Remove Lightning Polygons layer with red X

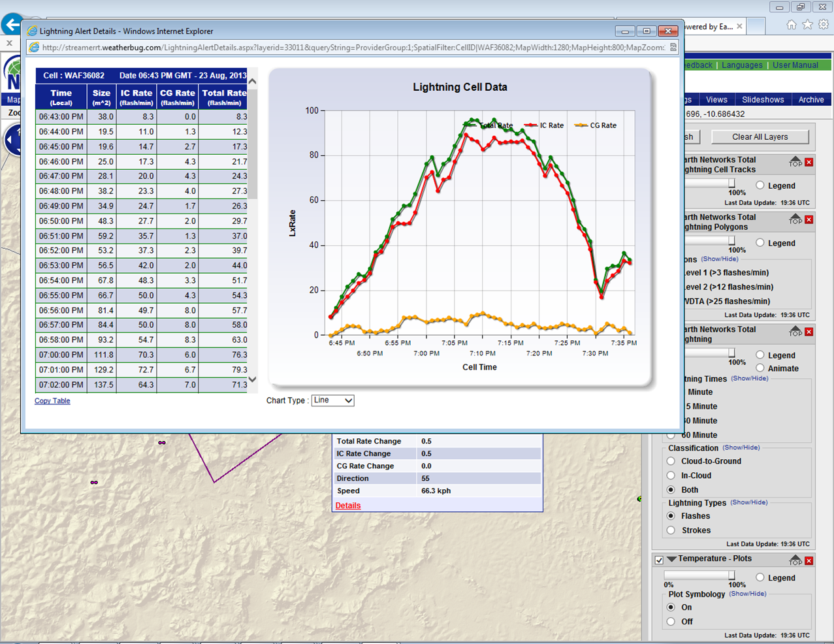tap(809, 219)
